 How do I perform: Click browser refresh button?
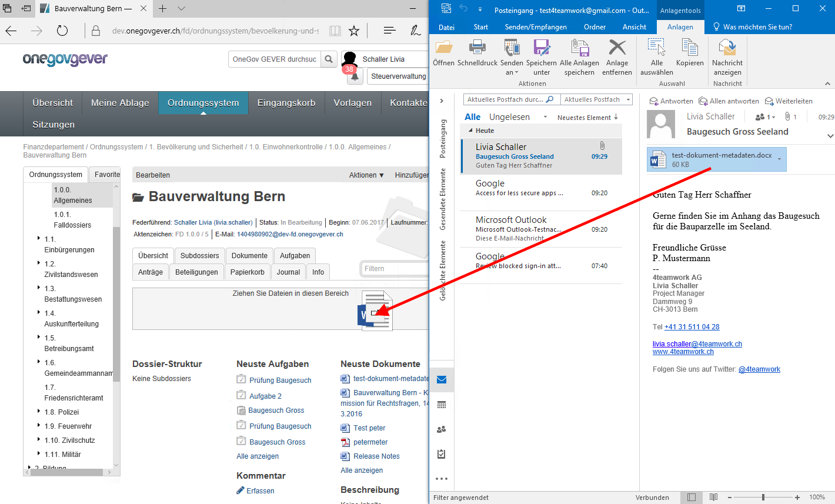(x=62, y=31)
